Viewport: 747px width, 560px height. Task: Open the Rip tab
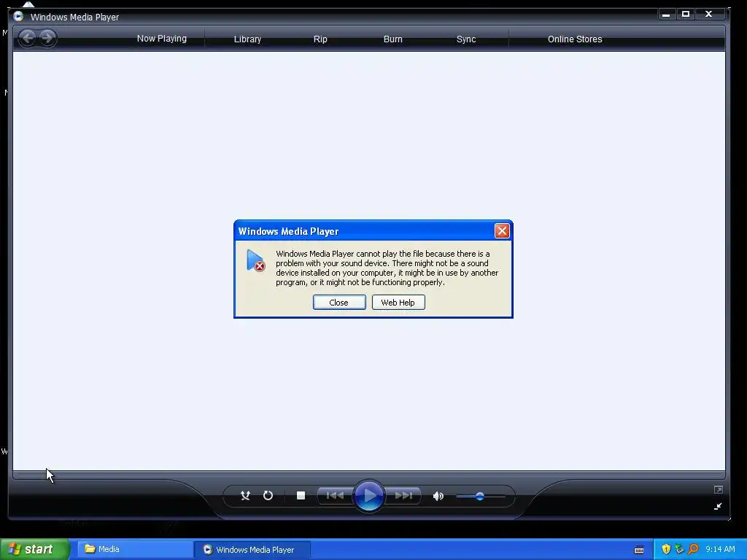[320, 39]
